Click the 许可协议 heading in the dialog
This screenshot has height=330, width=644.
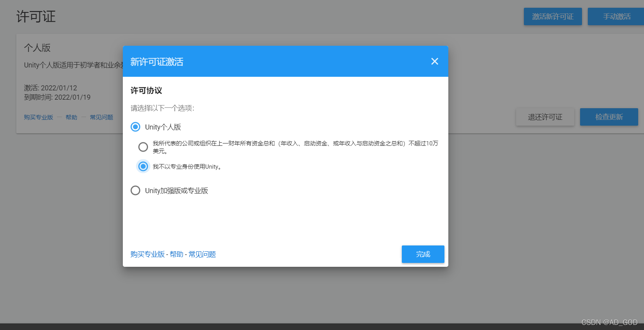click(146, 90)
